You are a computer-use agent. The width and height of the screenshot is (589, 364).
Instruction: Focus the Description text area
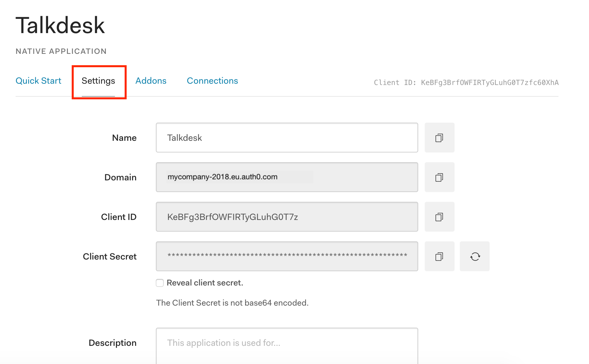point(287,346)
